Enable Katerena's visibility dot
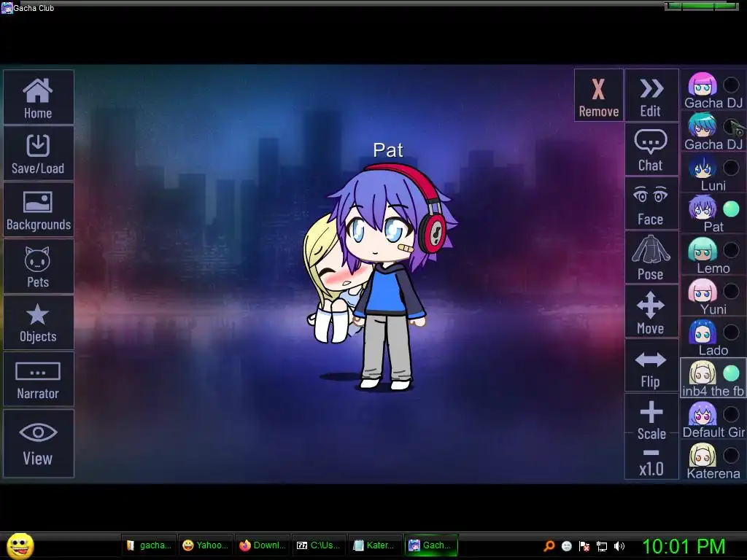The height and width of the screenshot is (560, 747). [x=731, y=456]
